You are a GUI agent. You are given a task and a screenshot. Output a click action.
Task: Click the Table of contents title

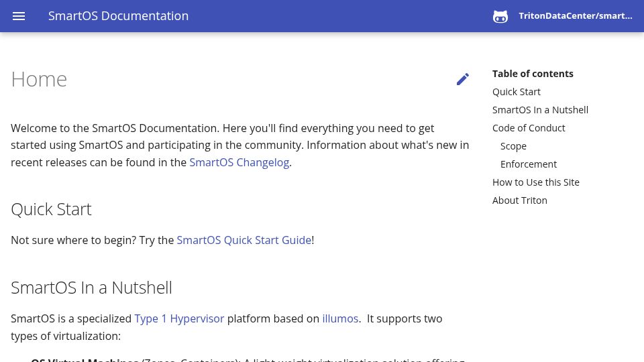point(533,74)
